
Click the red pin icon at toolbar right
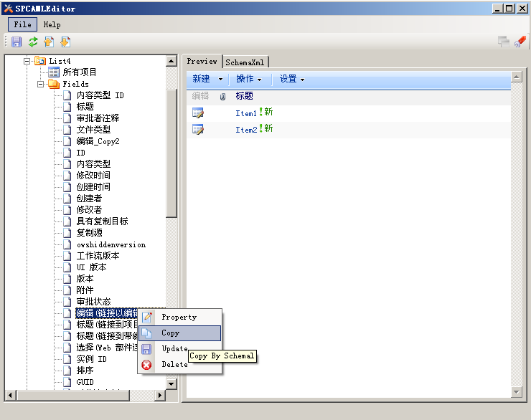pyautogui.click(x=520, y=42)
